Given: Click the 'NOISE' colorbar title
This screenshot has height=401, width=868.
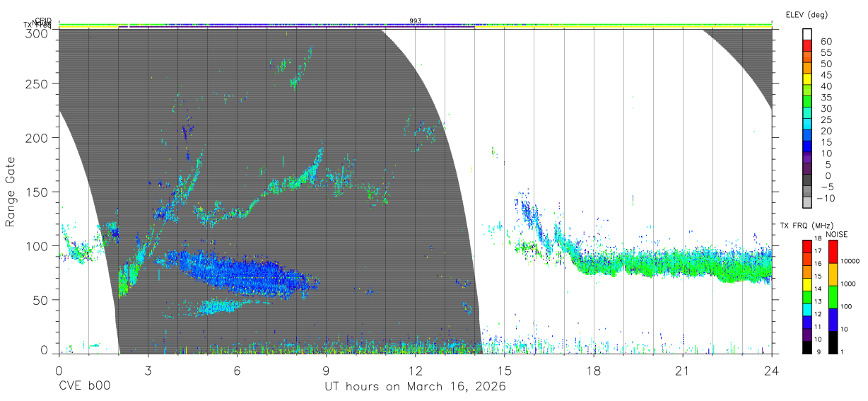Looking at the screenshot, I should (x=838, y=233).
